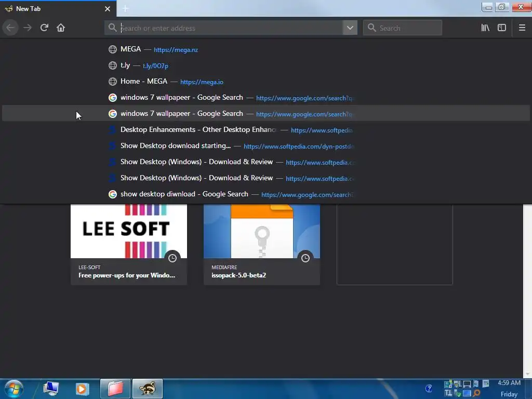Click clock icon on Mediafire tile
532x399 pixels.
305,258
